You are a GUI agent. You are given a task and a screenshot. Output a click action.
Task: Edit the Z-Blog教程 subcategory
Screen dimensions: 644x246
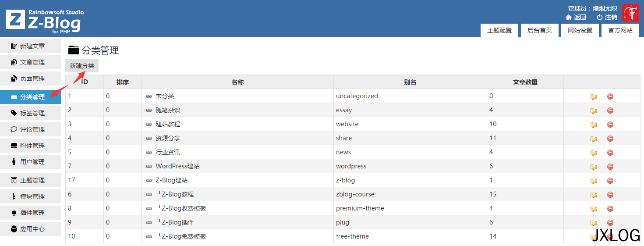tap(594, 195)
